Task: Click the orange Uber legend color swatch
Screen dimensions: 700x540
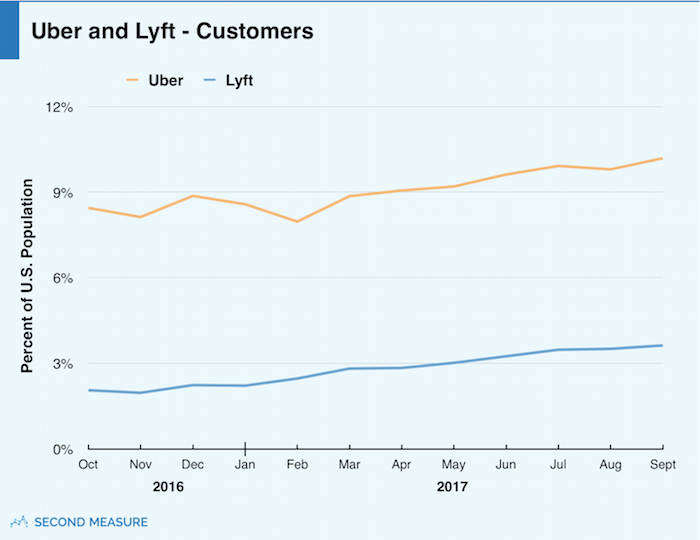Action: (133, 81)
